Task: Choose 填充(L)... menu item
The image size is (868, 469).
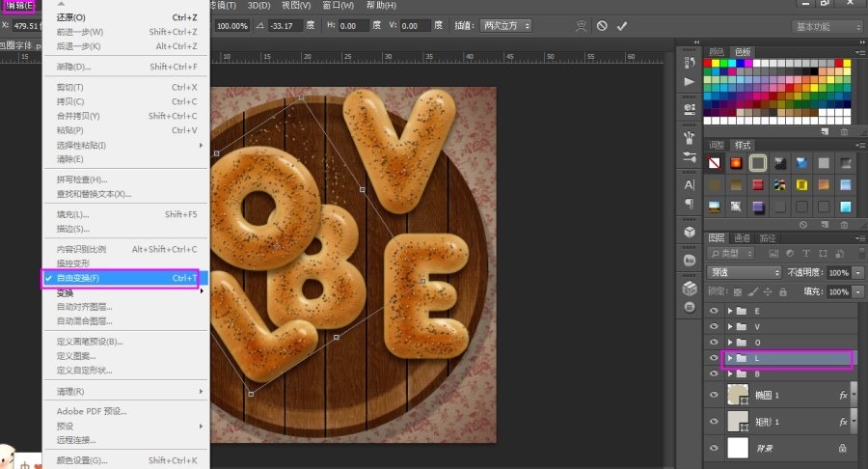Action: point(126,214)
